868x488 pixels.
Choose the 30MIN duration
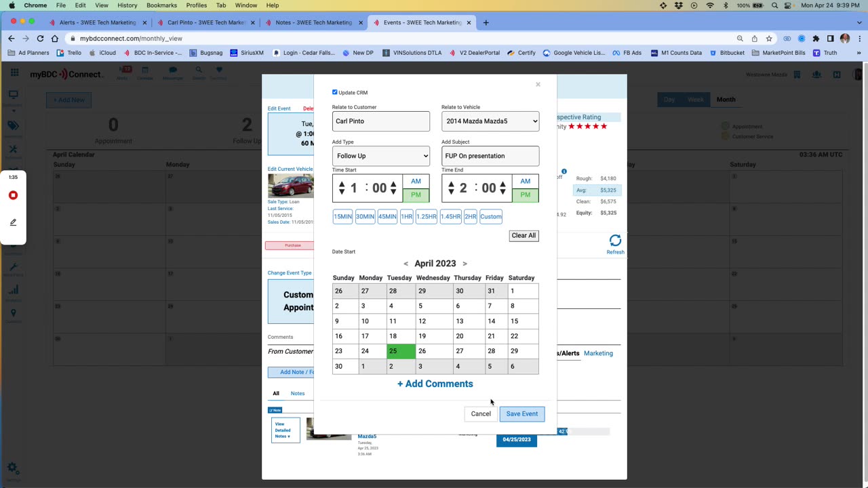(x=365, y=217)
